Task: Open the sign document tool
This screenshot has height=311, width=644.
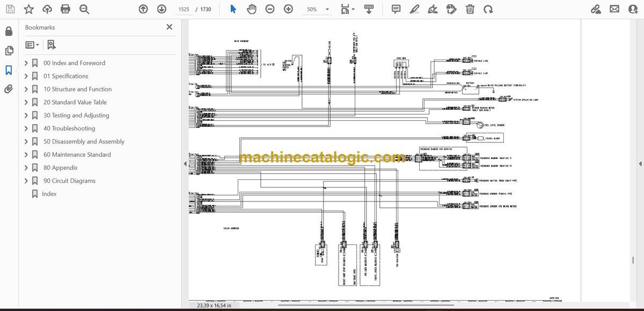Action: coord(433,9)
